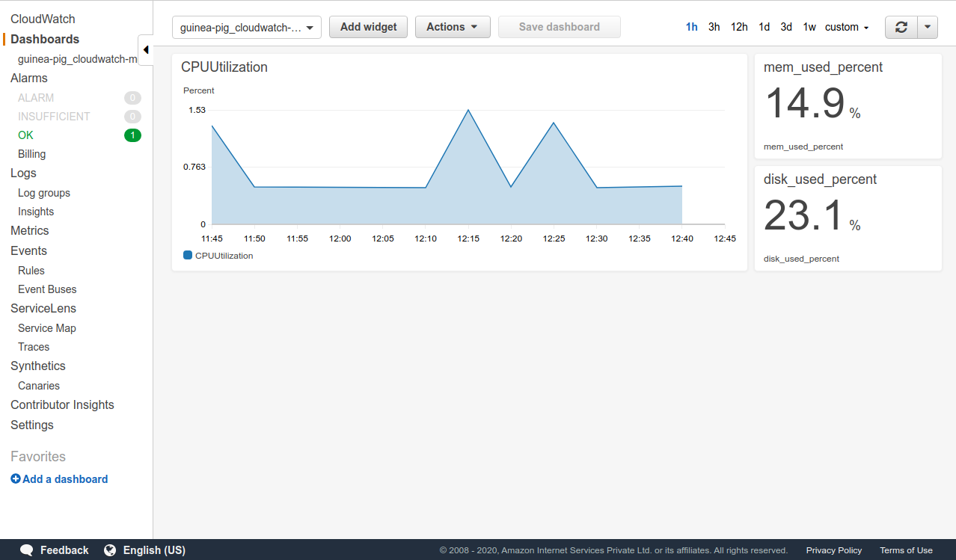
Task: Click the 23.1 disk value
Action: click(804, 215)
